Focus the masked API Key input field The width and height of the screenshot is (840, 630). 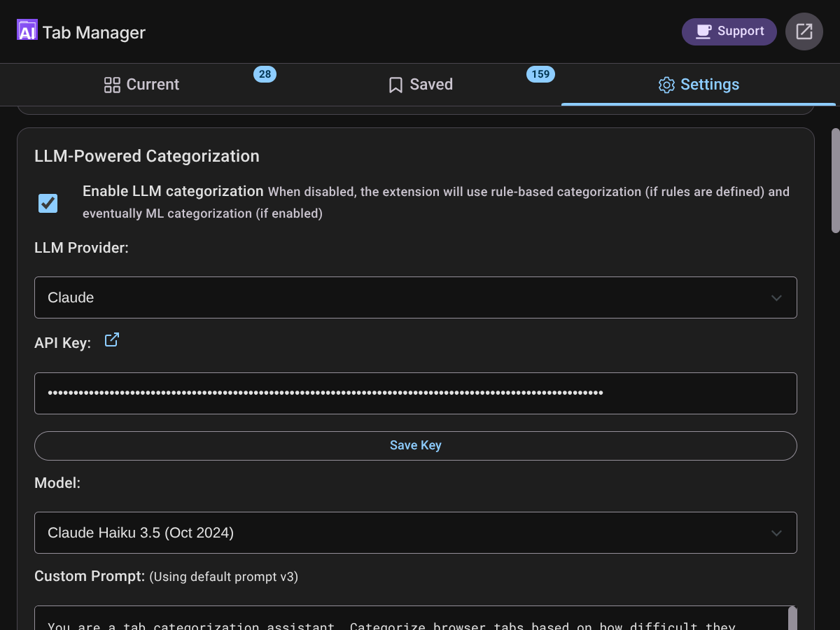416,393
